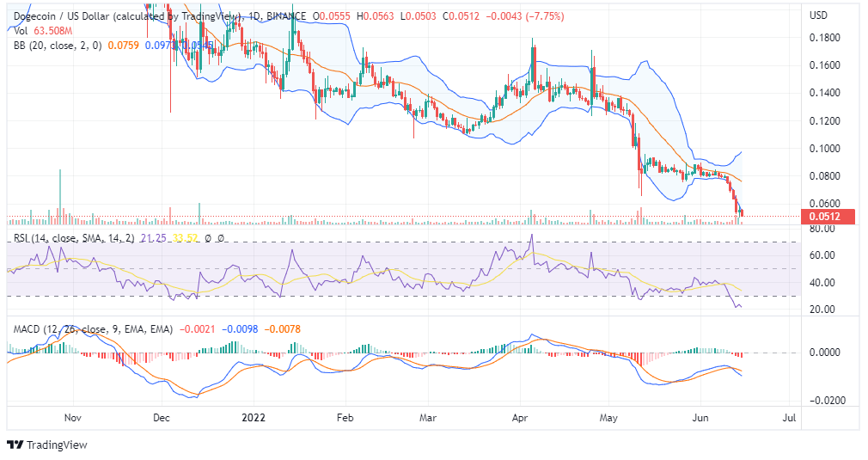868x460 pixels.
Task: Click 20.00 on the RSI axis
Action: 822,310
